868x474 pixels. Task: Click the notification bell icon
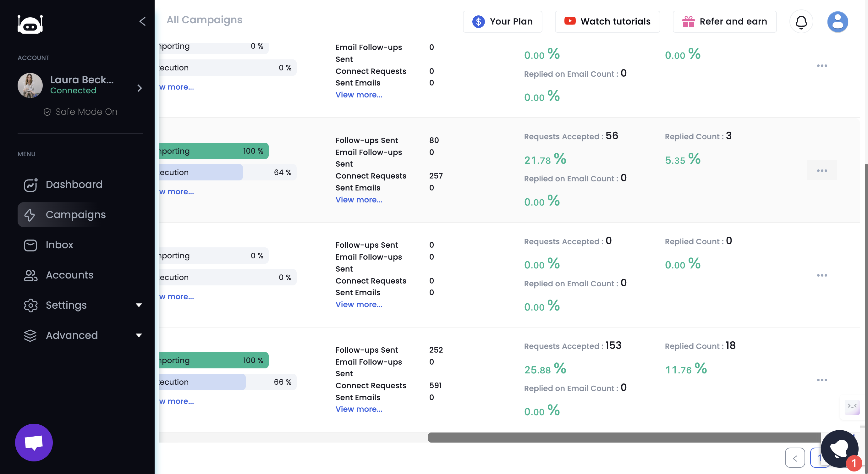[801, 22]
